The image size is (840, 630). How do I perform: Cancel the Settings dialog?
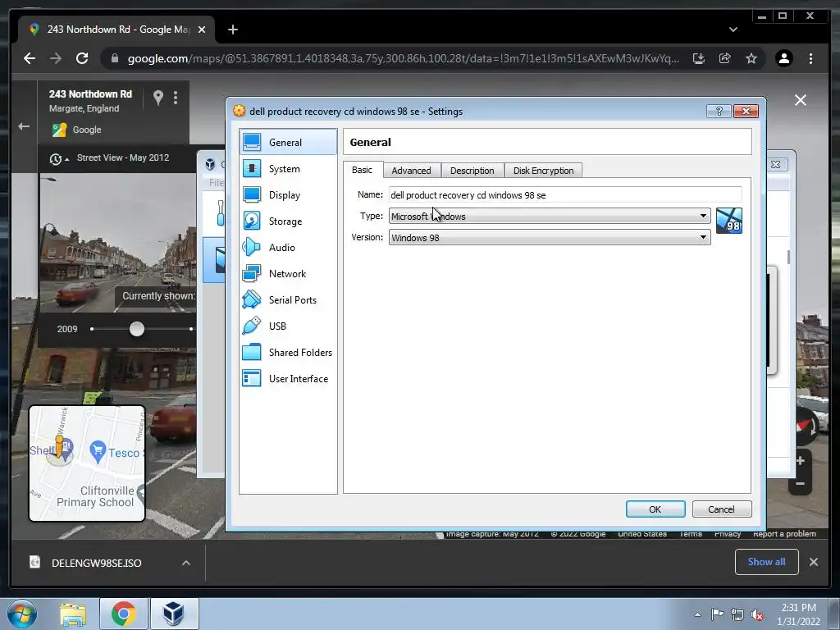721,509
